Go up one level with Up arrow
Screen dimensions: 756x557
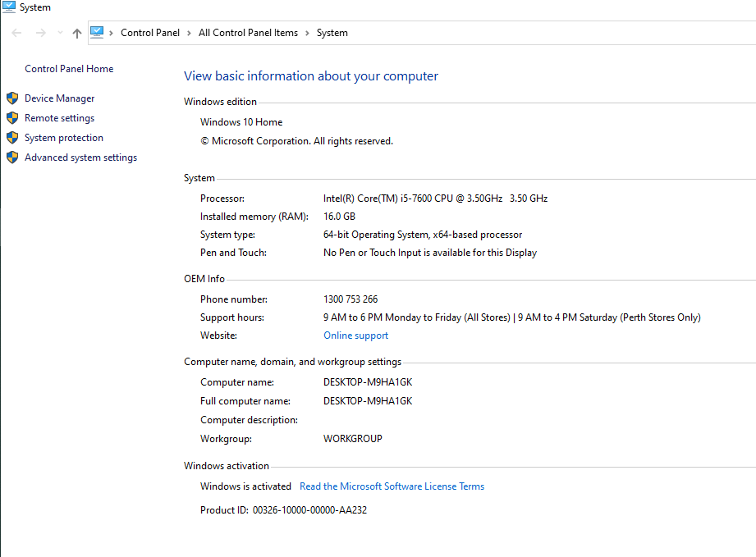76,33
